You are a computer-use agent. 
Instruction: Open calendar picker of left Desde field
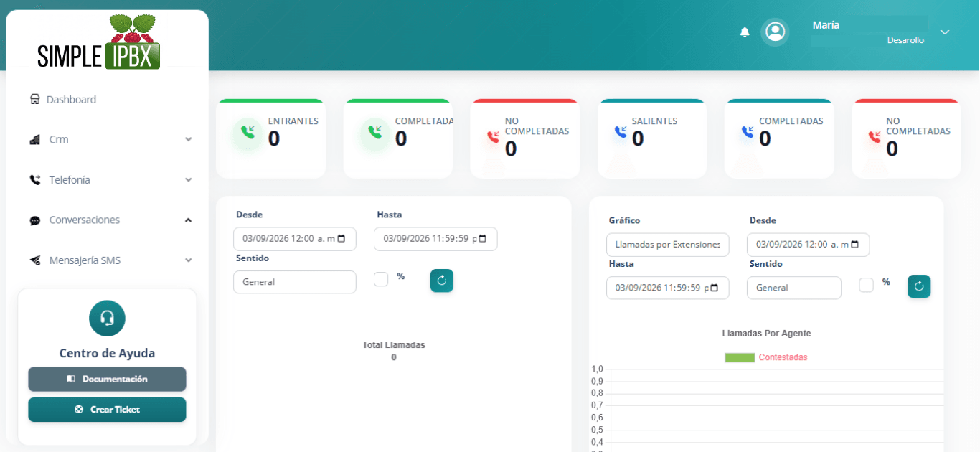click(341, 239)
